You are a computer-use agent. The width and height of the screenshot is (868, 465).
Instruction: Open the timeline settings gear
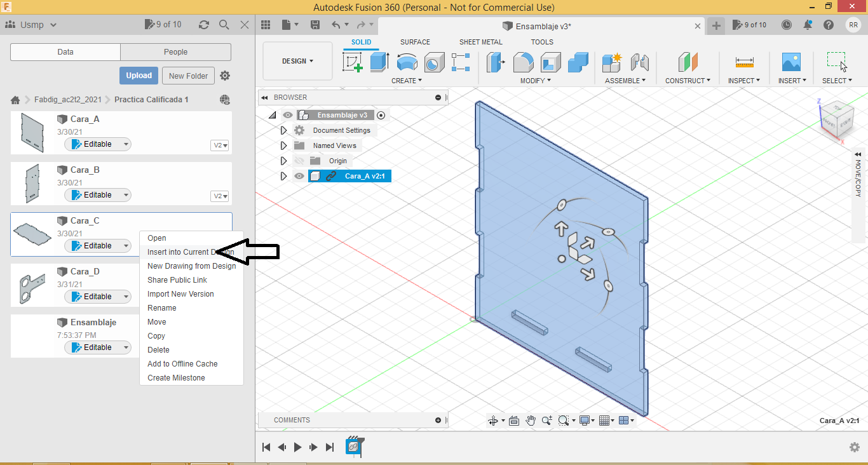[x=855, y=447]
